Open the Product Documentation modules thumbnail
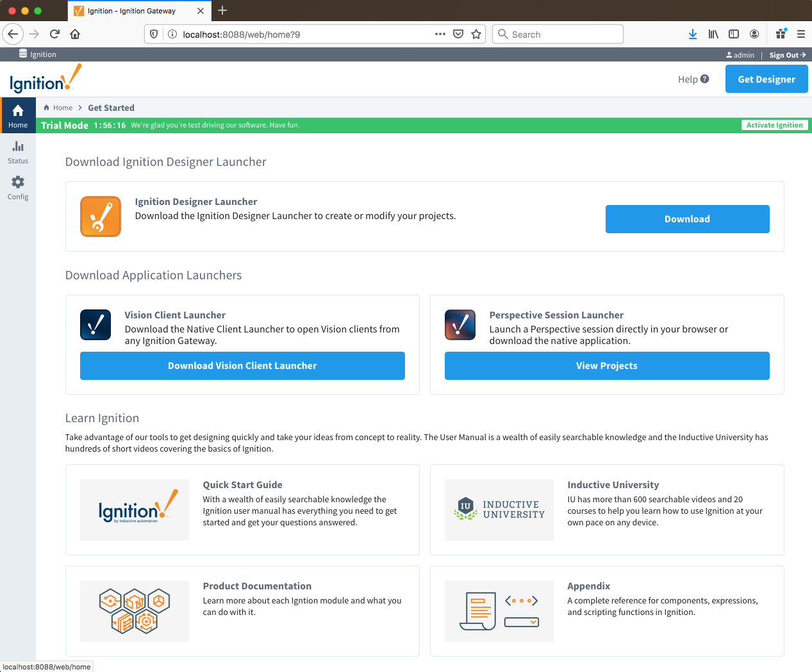 135,611
